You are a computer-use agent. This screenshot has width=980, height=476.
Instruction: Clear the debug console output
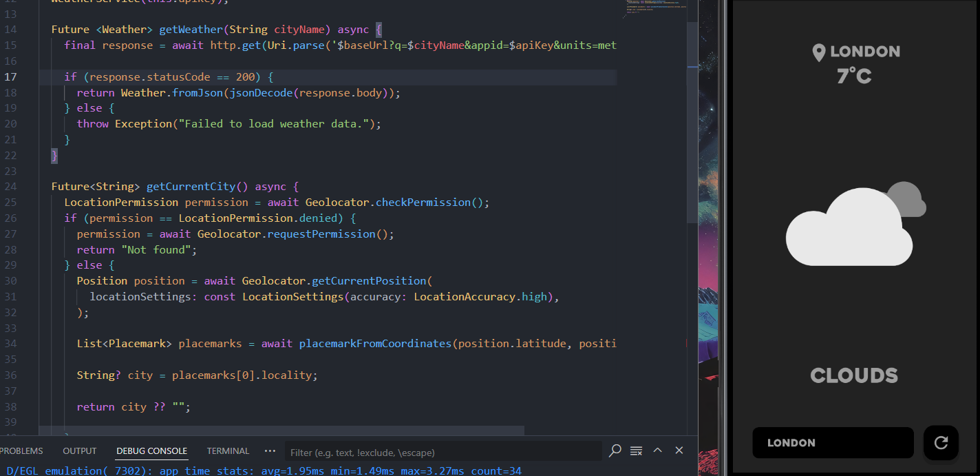(x=637, y=451)
